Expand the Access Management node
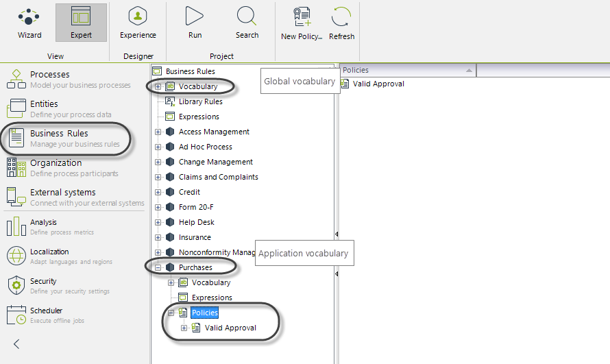 pos(158,132)
